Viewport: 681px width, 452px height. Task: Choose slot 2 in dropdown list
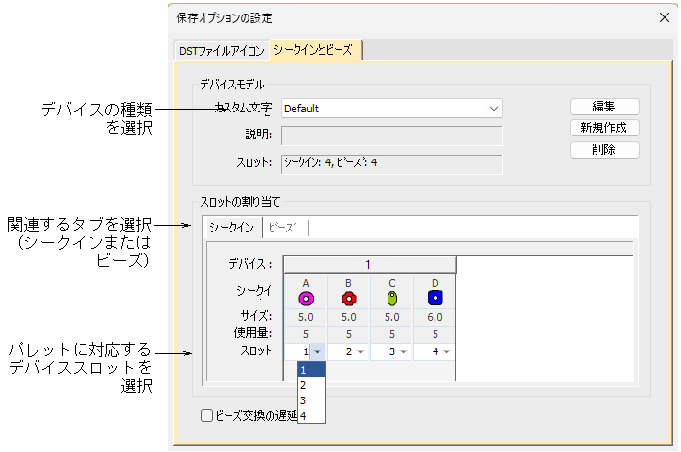tap(311, 385)
